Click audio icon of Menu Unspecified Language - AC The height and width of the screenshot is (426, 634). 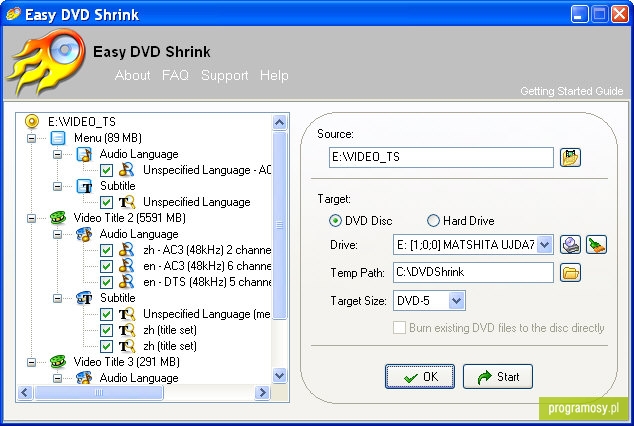point(127,170)
